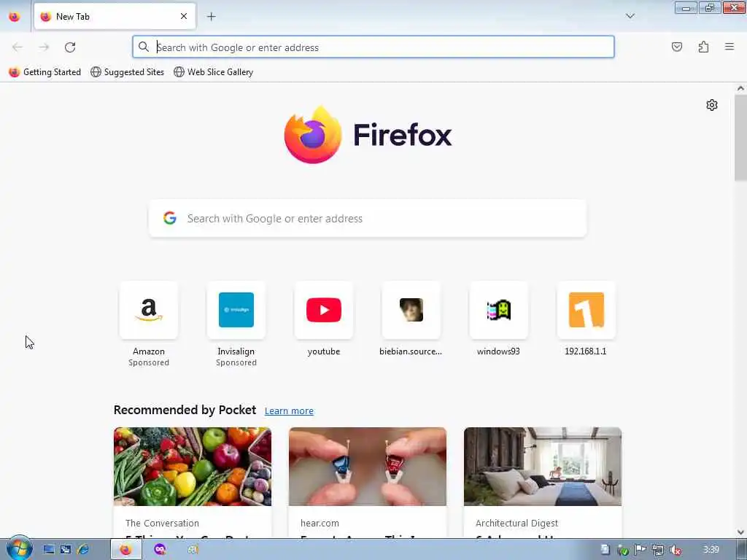The height and width of the screenshot is (560, 747).
Task: Click the taskbar clock showing 3:39
Action: coord(711,550)
